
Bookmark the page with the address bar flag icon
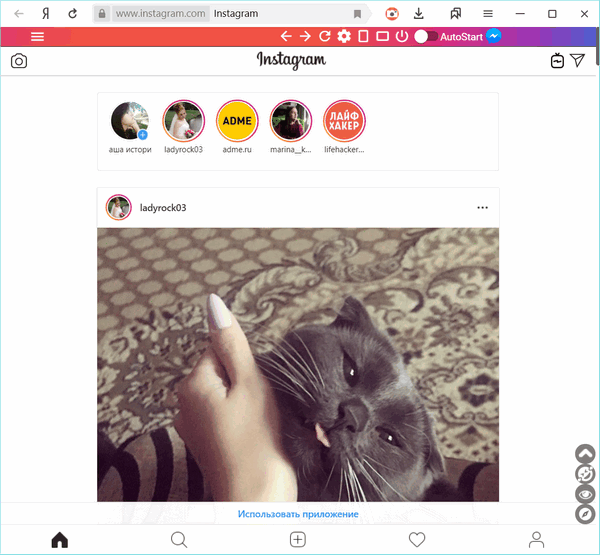pyautogui.click(x=357, y=14)
